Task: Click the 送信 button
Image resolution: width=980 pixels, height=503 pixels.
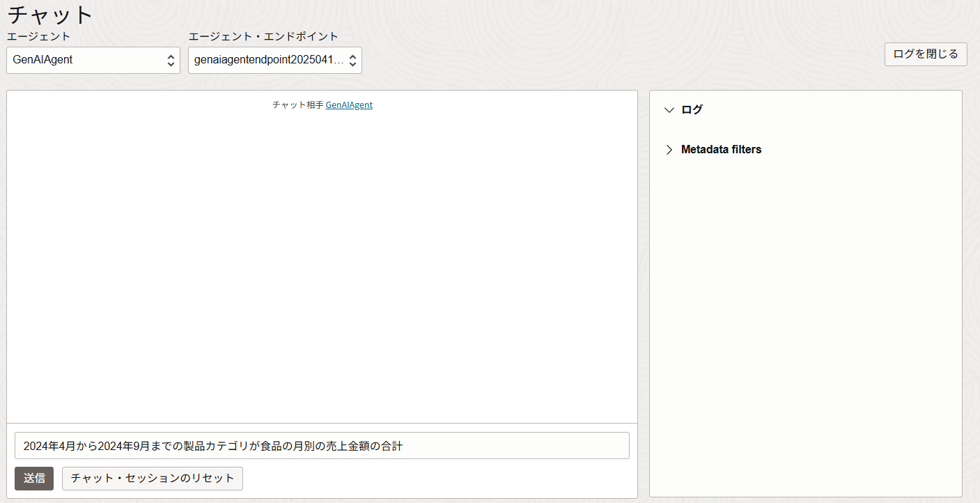Action: (x=34, y=479)
